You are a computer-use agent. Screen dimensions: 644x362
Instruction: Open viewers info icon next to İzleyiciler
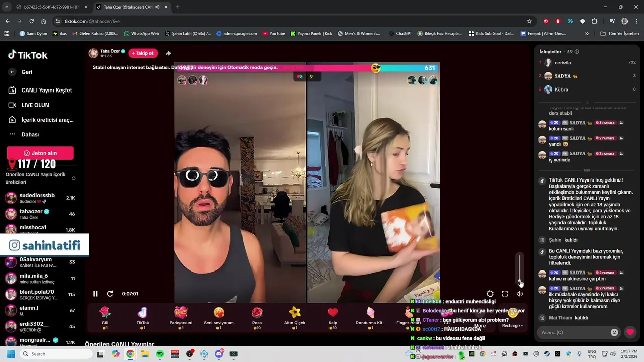click(577, 52)
